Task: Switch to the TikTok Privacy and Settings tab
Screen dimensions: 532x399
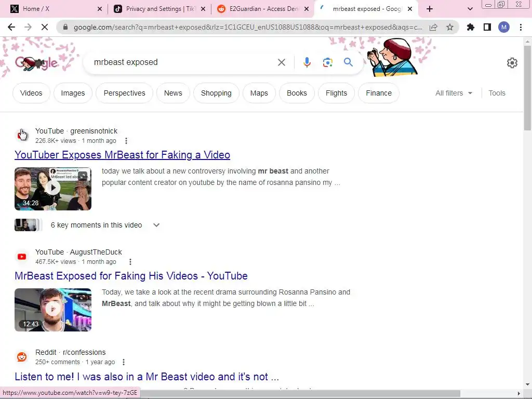Action: click(161, 9)
